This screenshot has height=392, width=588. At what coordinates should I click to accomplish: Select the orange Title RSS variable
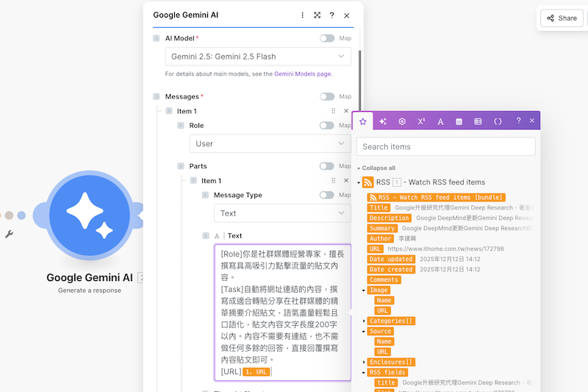click(379, 207)
